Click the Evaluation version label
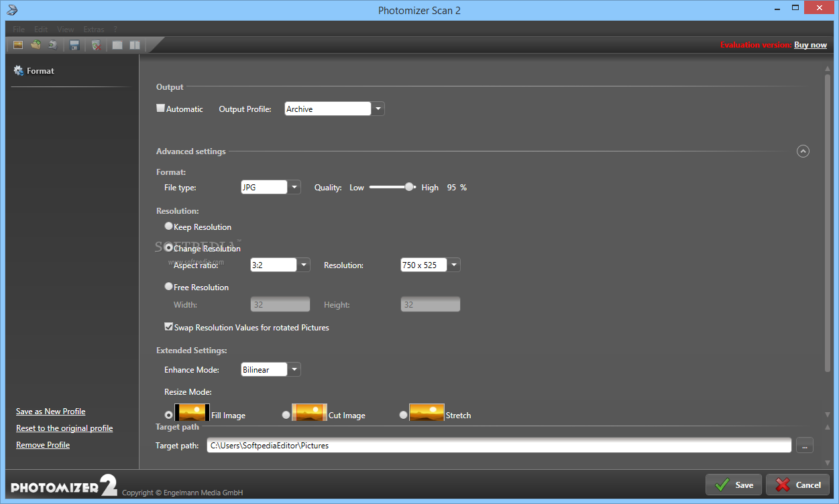 click(x=756, y=45)
